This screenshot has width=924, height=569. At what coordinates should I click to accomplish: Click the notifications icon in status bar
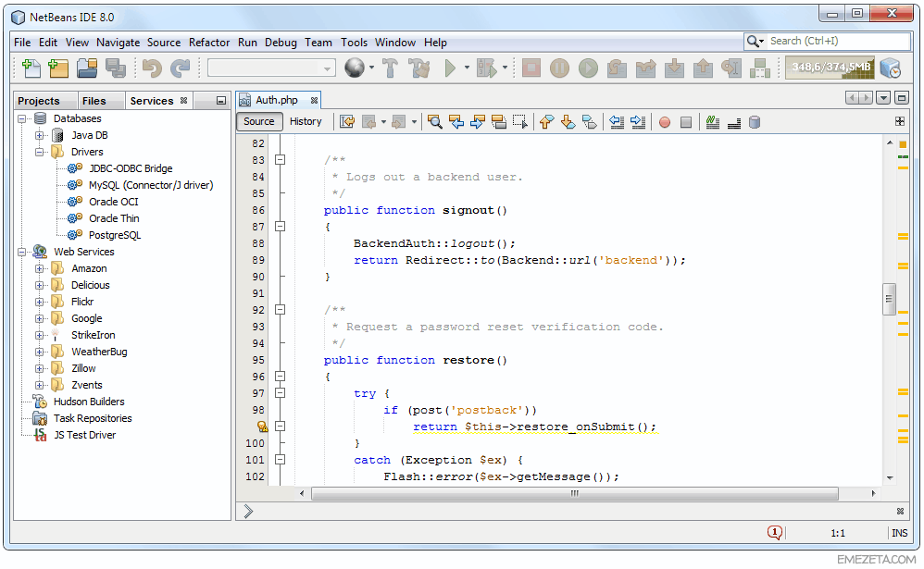click(775, 533)
